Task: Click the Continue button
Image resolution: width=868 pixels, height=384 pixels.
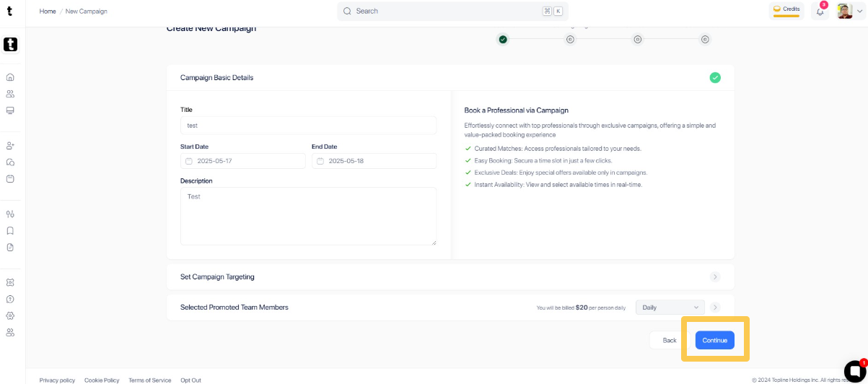Action: (714, 340)
